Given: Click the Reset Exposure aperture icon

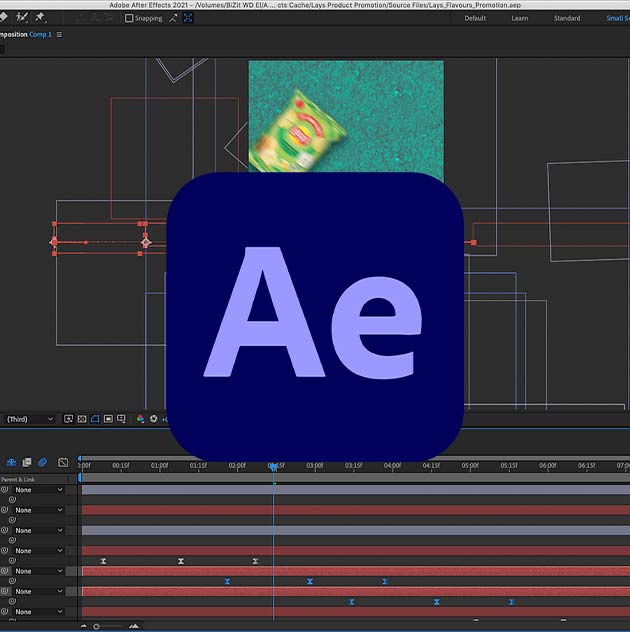Looking at the screenshot, I should 154,419.
